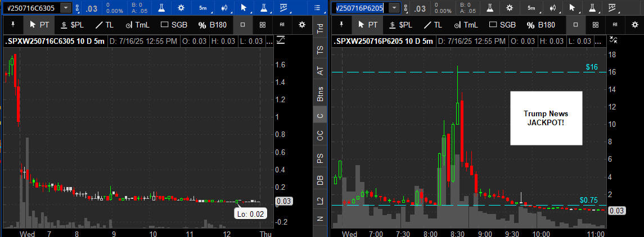Click the Trump News JACKPOT! note box
Screen dimensions: 644x237
coord(546,118)
